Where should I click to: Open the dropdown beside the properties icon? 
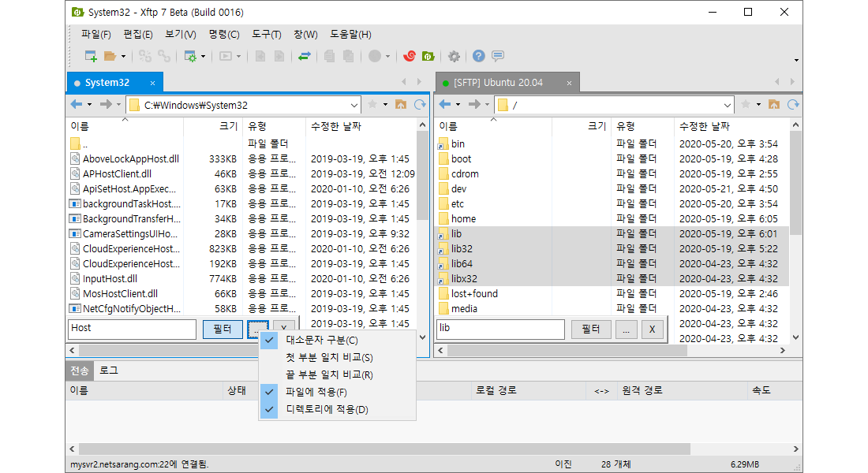pos(203,57)
